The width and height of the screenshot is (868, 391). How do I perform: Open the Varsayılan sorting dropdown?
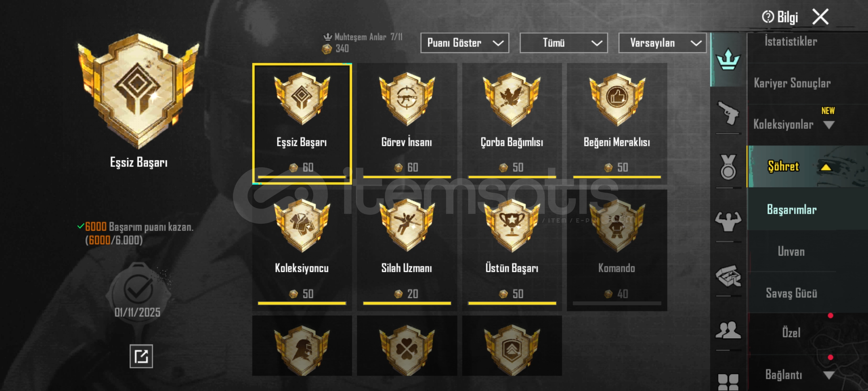(x=662, y=43)
